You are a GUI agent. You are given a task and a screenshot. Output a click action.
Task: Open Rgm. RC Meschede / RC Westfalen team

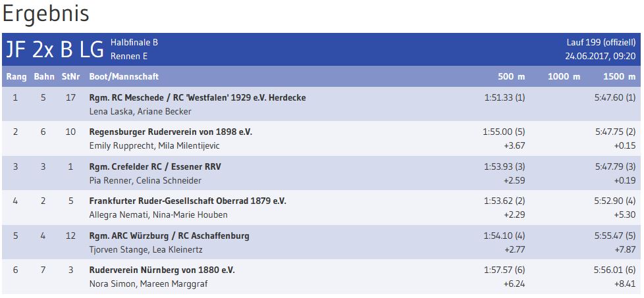[198, 97]
